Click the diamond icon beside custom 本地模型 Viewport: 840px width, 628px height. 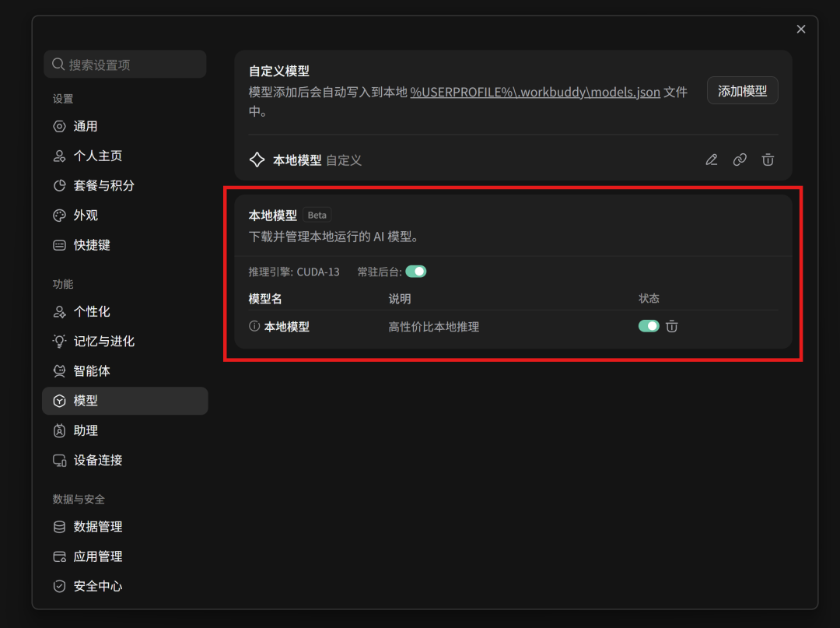(x=257, y=160)
